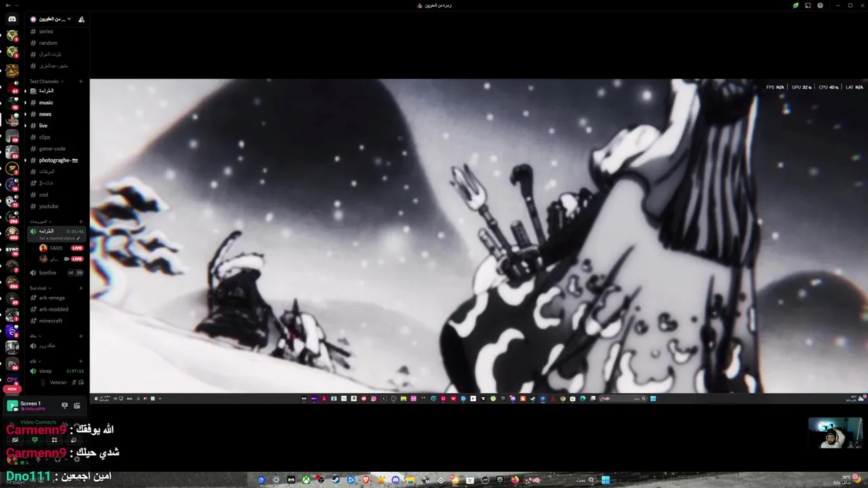Screen dimensions: 868x488
Task: Select user FARIS in voice channel
Action: [x=56, y=248]
